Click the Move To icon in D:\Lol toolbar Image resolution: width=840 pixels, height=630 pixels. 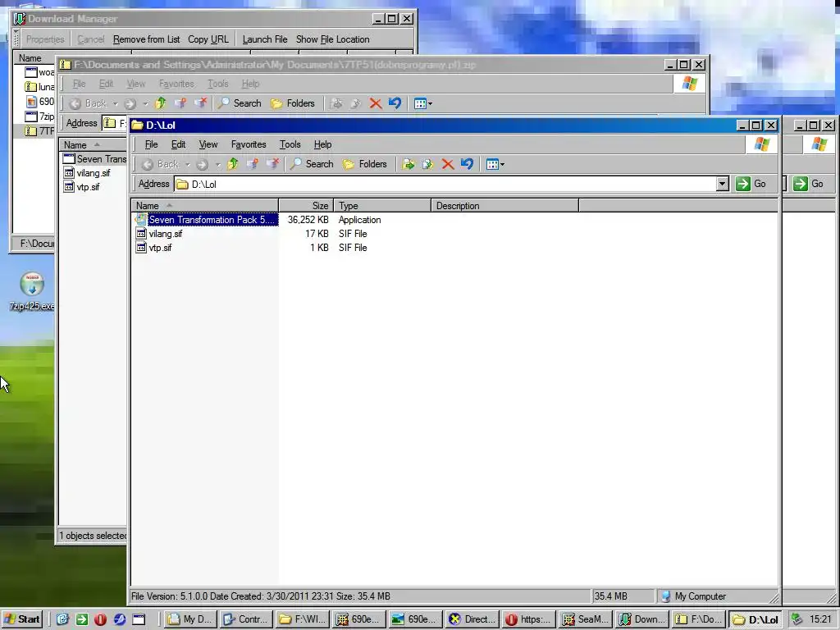pyautogui.click(x=409, y=164)
